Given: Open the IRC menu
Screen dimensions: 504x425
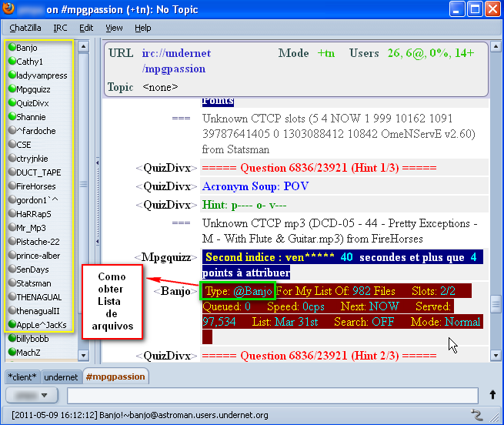Looking at the screenshot, I should pyautogui.click(x=61, y=28).
